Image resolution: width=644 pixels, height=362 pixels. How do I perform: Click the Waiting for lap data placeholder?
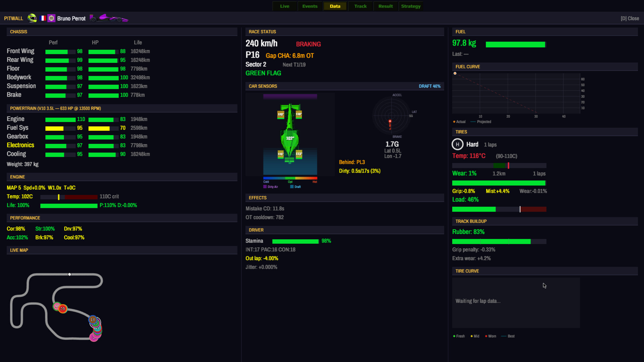478,301
